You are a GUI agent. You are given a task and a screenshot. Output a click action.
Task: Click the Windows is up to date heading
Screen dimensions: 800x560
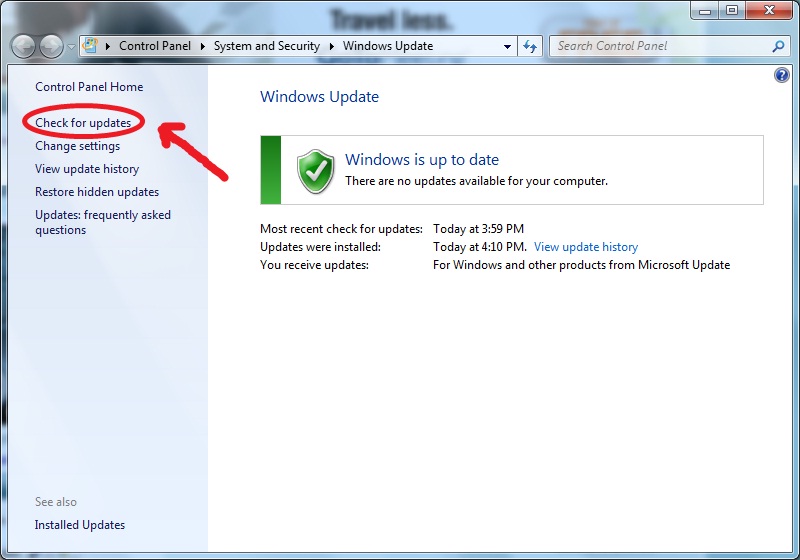[x=422, y=160]
